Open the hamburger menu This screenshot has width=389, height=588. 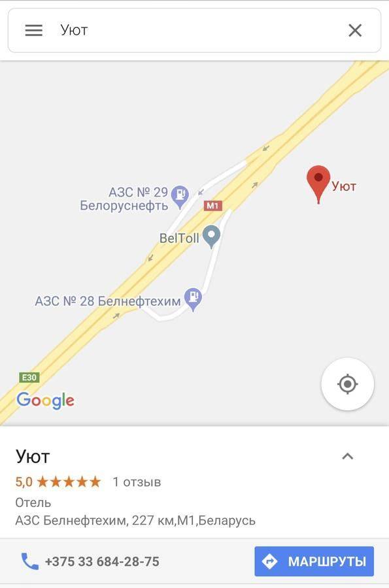coord(34,30)
